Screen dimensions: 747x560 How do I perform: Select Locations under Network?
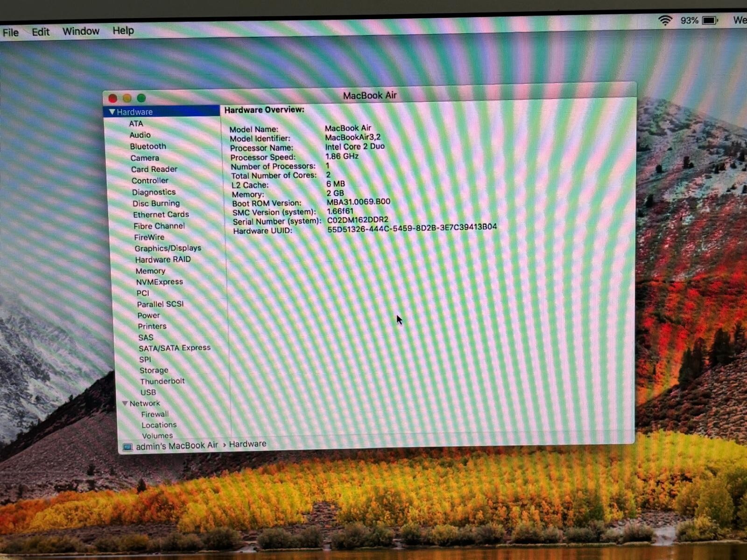coord(159,425)
